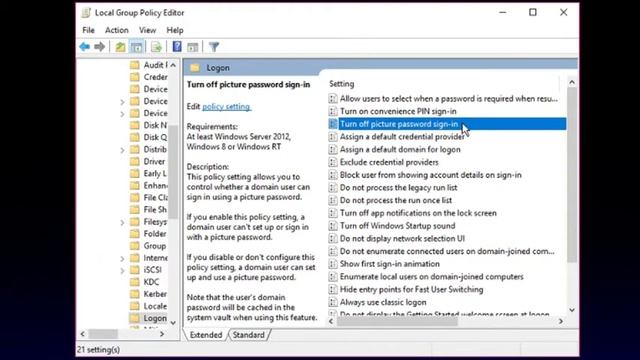640x360 pixels.
Task: Select Block user from showing account details
Action: (431, 175)
